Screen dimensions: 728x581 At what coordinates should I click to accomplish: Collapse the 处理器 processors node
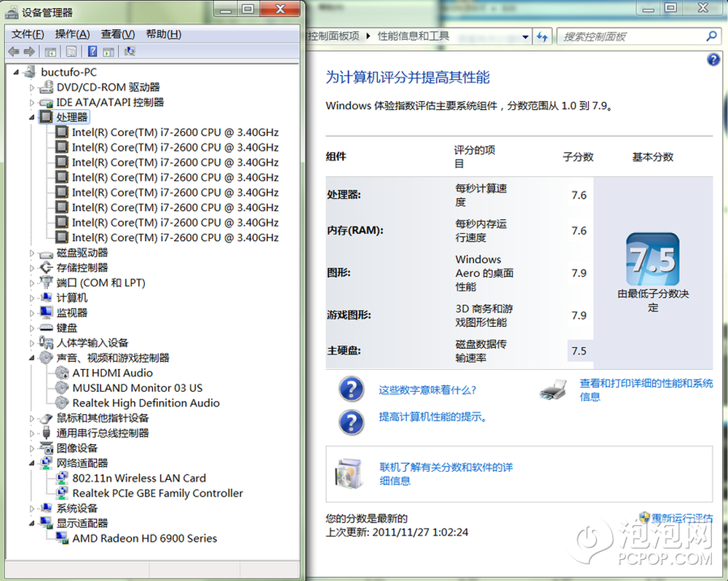[32, 117]
